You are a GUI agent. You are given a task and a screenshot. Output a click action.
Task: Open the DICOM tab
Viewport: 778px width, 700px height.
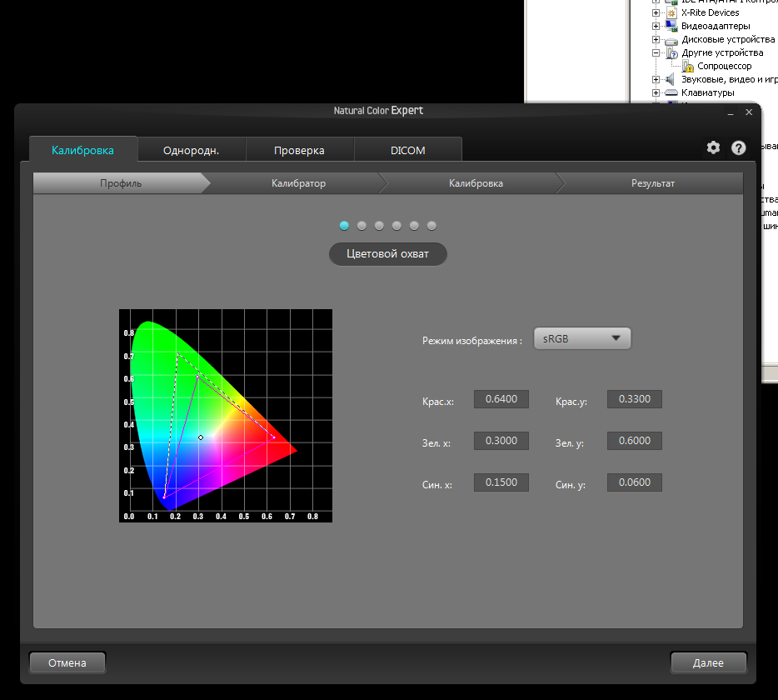click(408, 150)
